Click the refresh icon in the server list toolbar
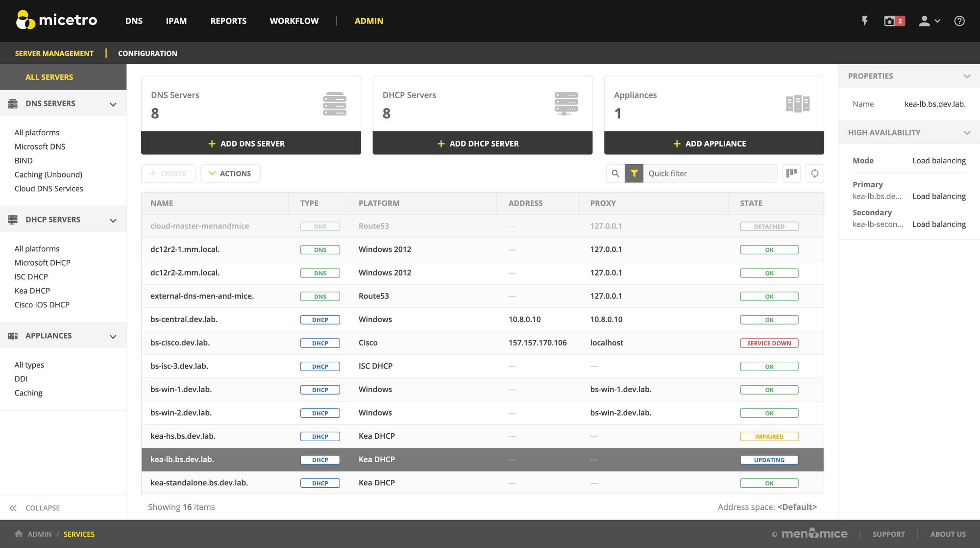The height and width of the screenshot is (548, 980). tap(814, 173)
